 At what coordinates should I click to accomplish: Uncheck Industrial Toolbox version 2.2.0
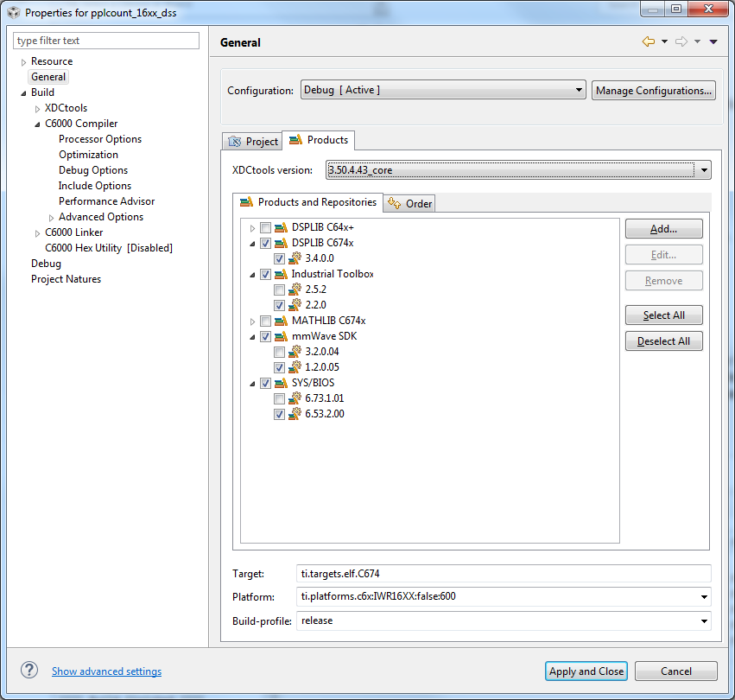click(x=279, y=305)
